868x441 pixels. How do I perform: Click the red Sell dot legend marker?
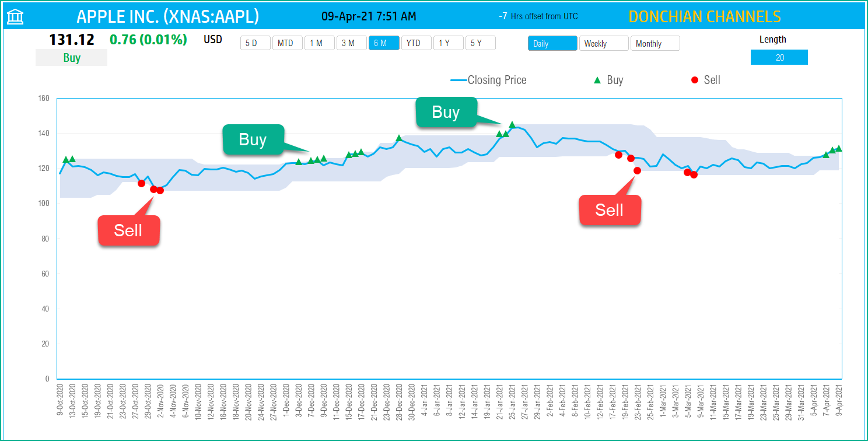[694, 80]
